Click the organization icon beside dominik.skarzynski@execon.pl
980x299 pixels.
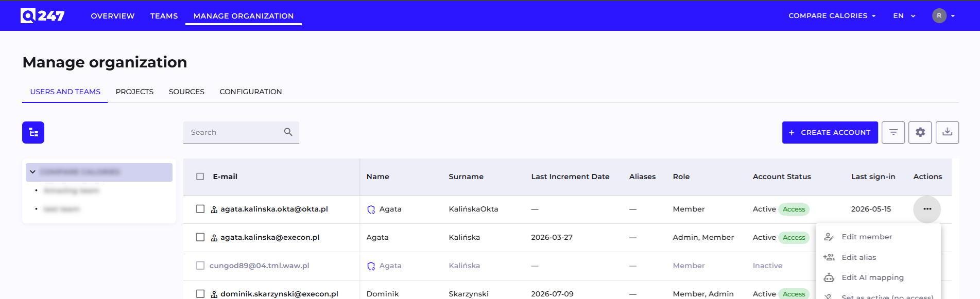214,294
